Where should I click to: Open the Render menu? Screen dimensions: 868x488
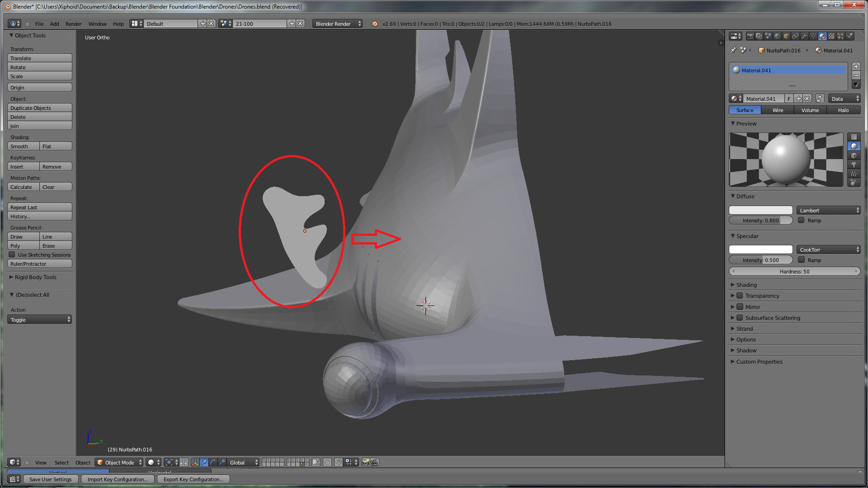pyautogui.click(x=73, y=24)
